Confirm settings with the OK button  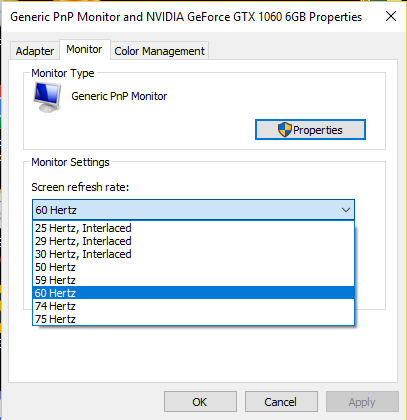point(200,402)
